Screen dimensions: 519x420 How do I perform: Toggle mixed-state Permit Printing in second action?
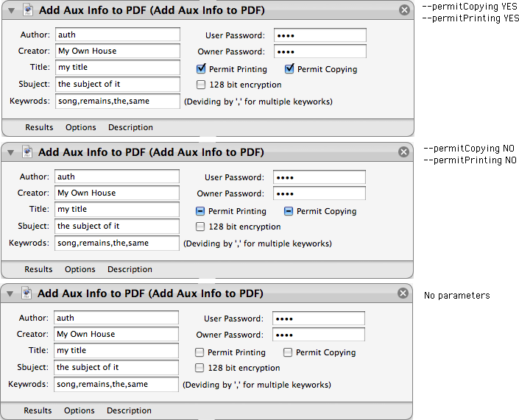click(x=201, y=211)
